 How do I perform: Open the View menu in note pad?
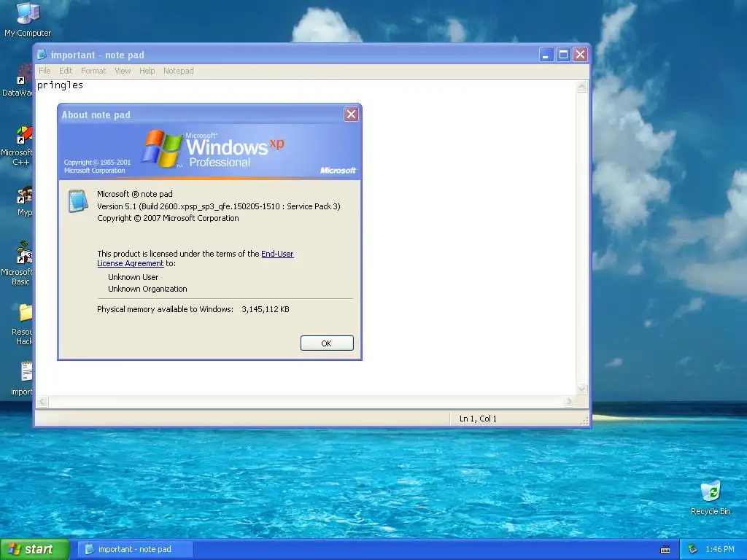[123, 71]
